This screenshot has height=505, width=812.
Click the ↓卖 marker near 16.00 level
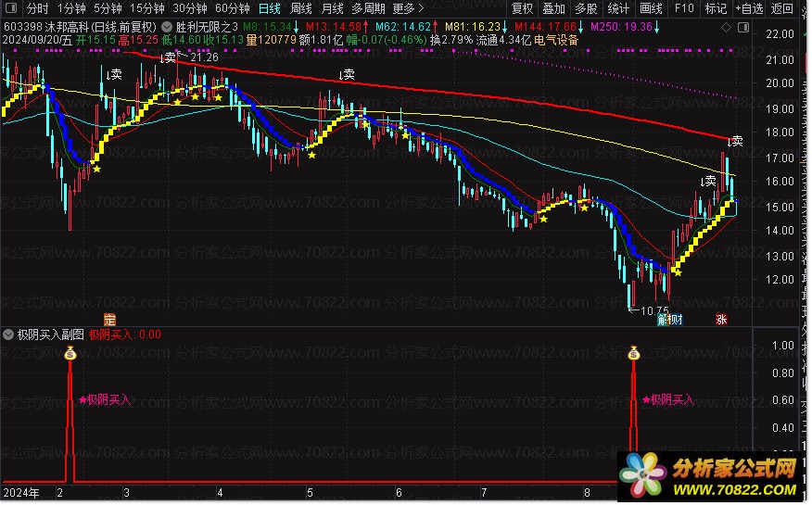[708, 181]
